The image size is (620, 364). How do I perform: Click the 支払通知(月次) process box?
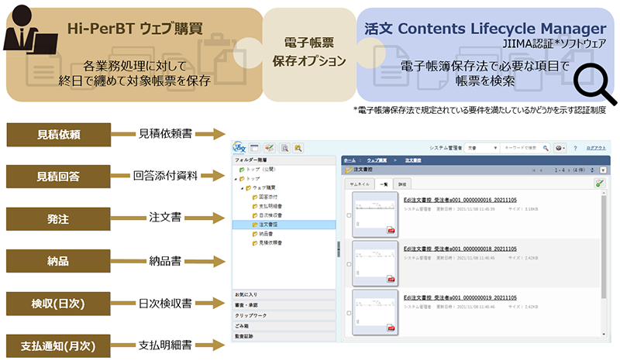pos(59,346)
